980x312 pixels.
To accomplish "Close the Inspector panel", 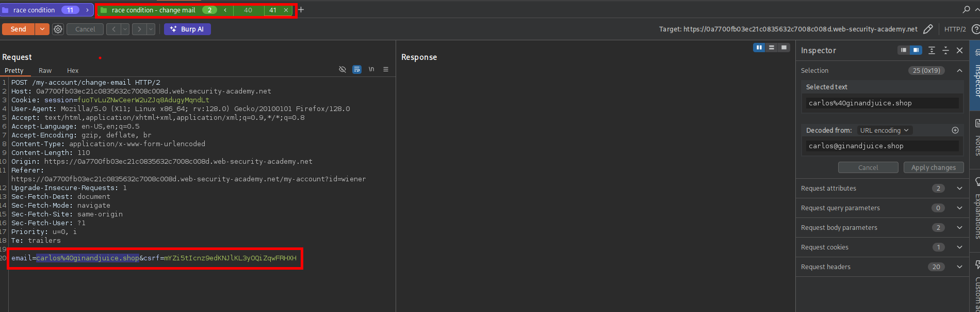I will (959, 50).
